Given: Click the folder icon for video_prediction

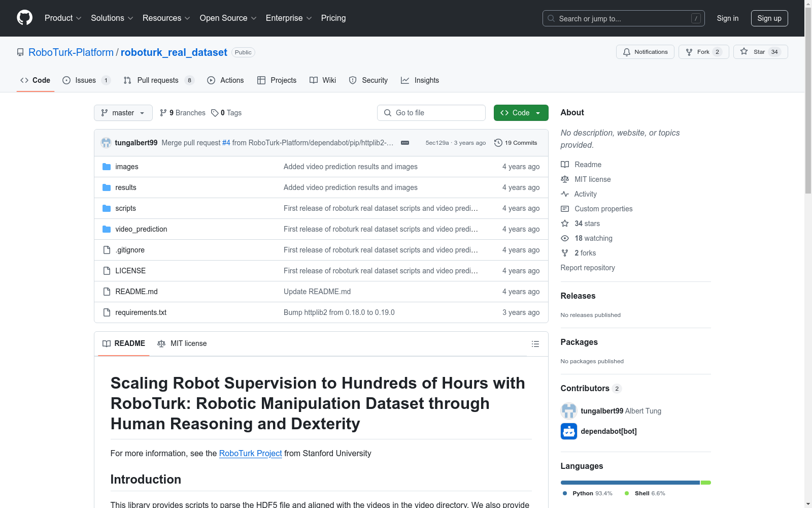Looking at the screenshot, I should pyautogui.click(x=107, y=229).
